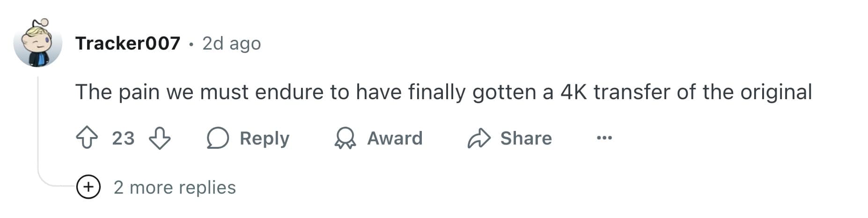Click the curved connector line to replies
The height and width of the screenshot is (218, 868).
coord(51,184)
